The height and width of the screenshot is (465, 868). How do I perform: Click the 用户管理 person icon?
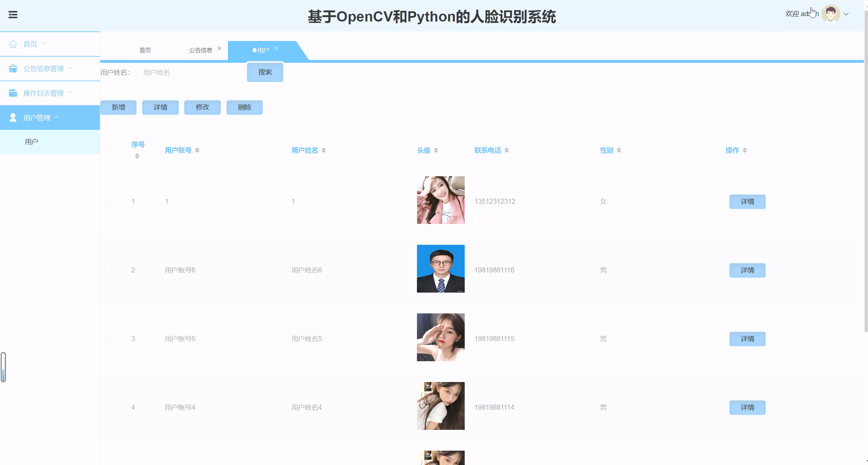(13, 117)
